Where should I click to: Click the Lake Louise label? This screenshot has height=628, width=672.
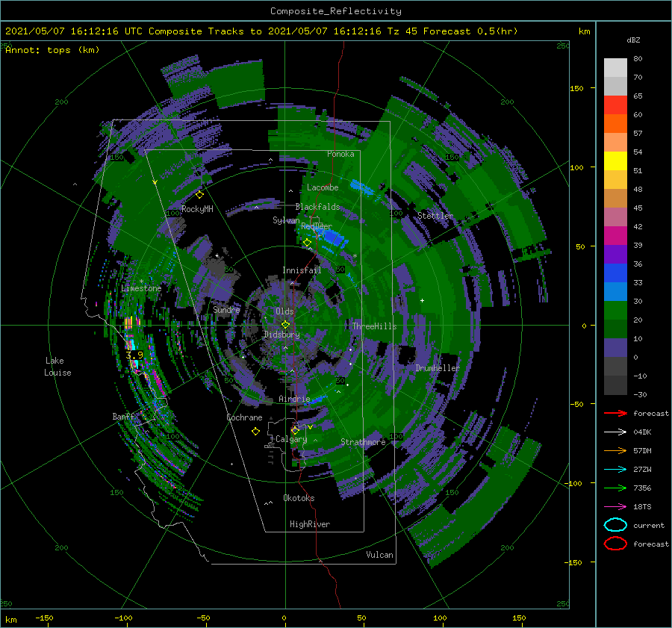[57, 367]
